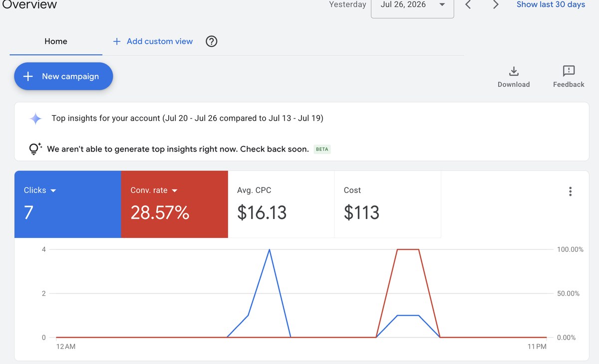Open the Clicks metric dropdown

click(x=40, y=190)
